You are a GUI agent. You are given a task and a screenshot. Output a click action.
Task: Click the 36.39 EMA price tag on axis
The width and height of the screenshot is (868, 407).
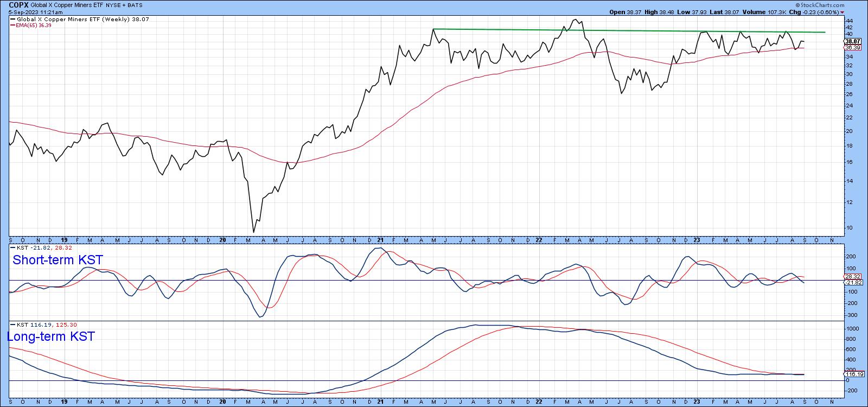pyautogui.click(x=853, y=48)
